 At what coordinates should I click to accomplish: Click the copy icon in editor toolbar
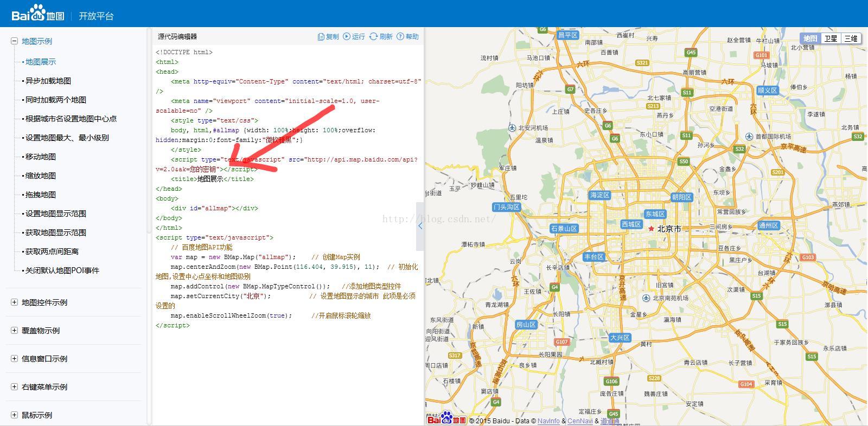pos(321,36)
